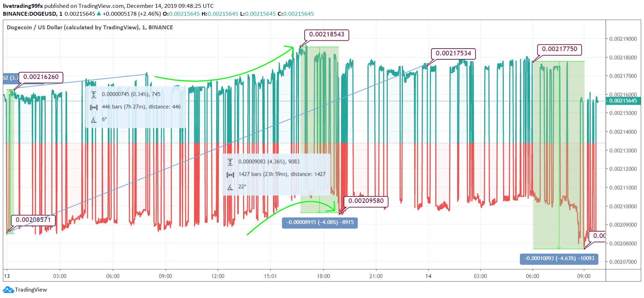Viewport: 644px width, 298px height.
Task: Select the 0.00217534 price callout
Action: (453, 54)
